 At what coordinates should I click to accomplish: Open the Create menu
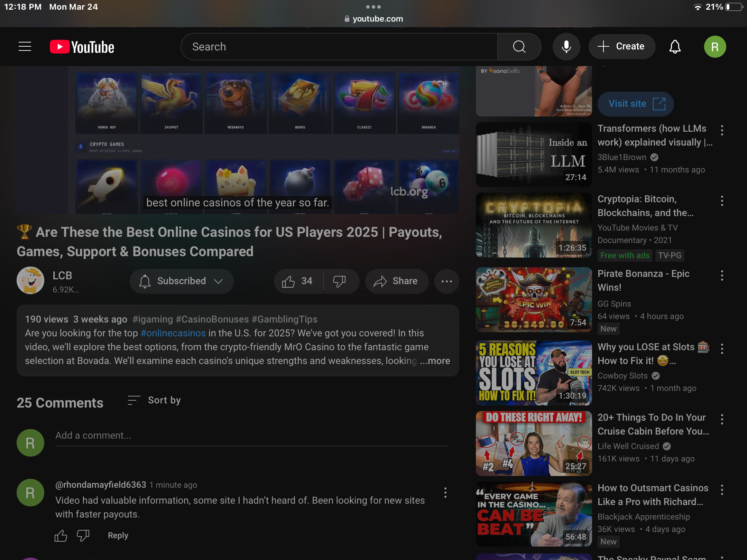coord(621,47)
